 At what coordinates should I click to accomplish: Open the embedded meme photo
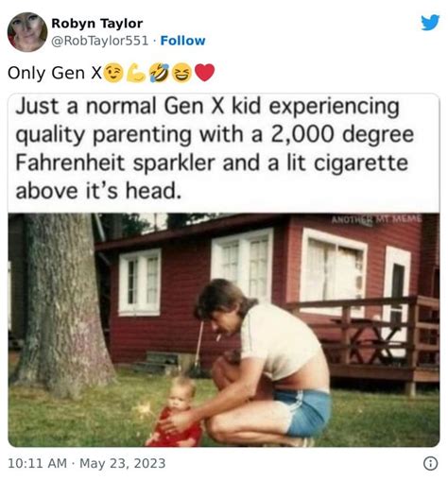pos(224,330)
